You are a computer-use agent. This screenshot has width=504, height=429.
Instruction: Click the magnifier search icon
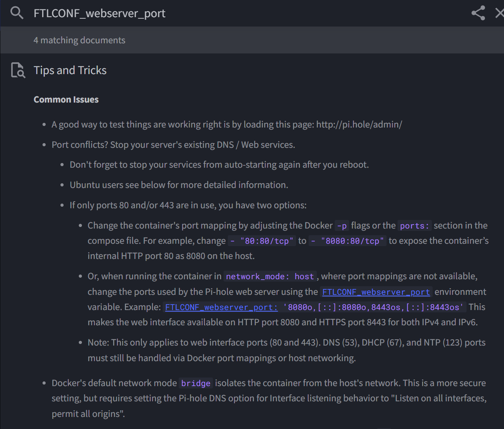(x=17, y=13)
